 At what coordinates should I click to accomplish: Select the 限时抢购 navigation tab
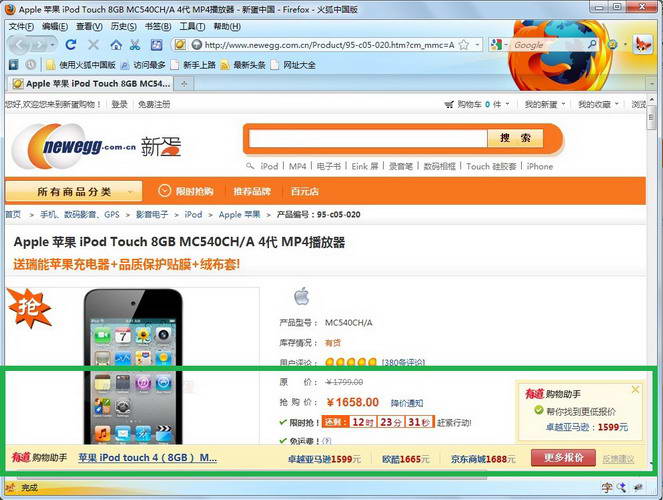186,191
